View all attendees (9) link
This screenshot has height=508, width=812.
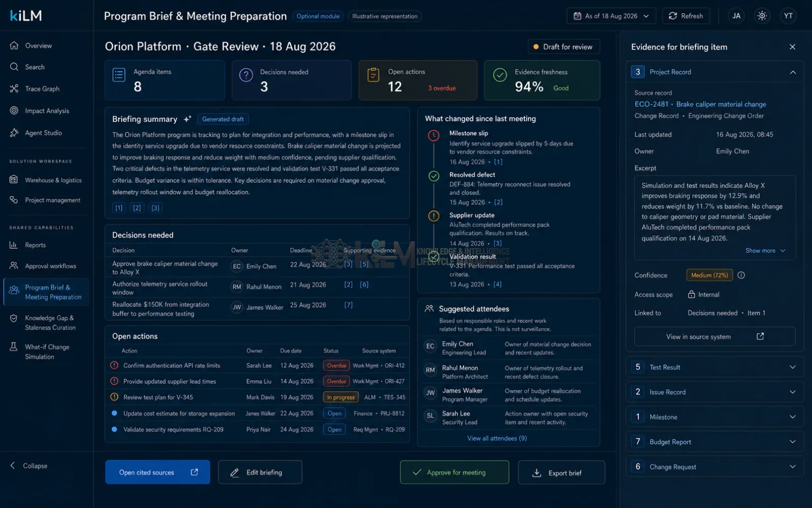[497, 438]
